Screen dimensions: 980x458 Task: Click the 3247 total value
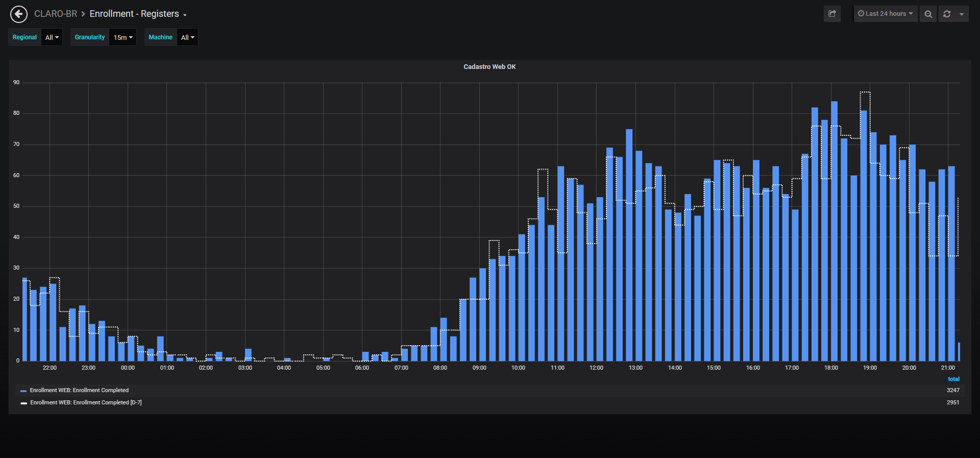pos(953,390)
